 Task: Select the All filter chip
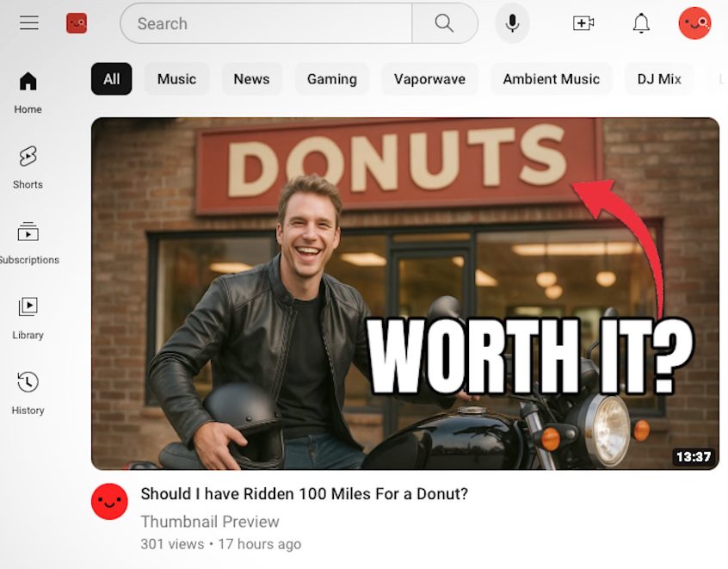(x=111, y=79)
